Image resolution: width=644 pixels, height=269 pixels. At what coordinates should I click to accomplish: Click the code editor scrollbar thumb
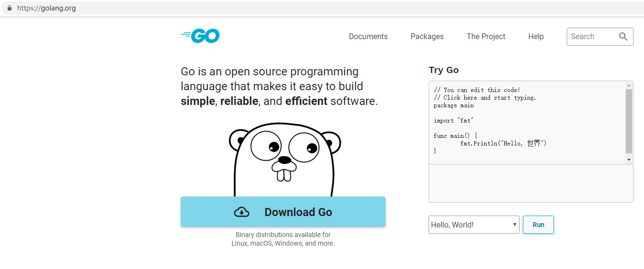pos(629,121)
